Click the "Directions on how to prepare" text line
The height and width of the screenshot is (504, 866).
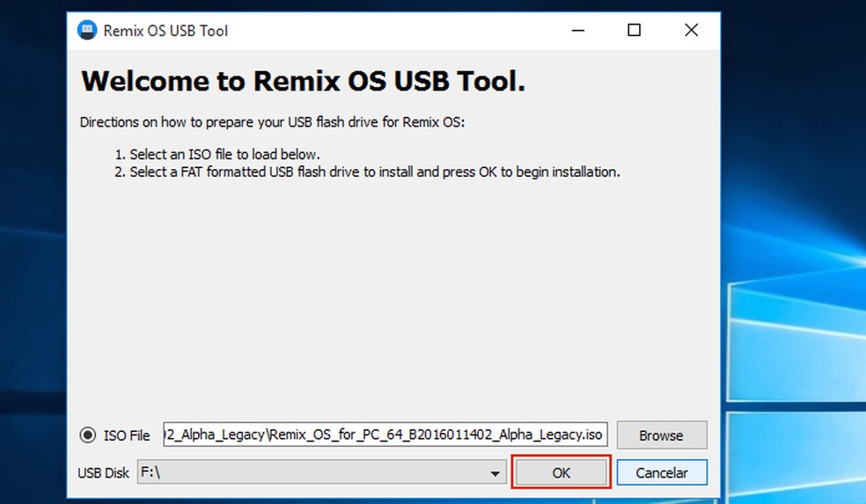tap(272, 122)
